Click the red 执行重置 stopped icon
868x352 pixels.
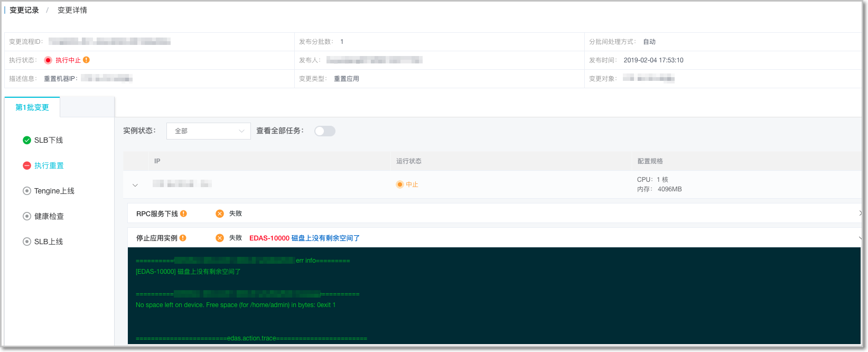coord(27,165)
